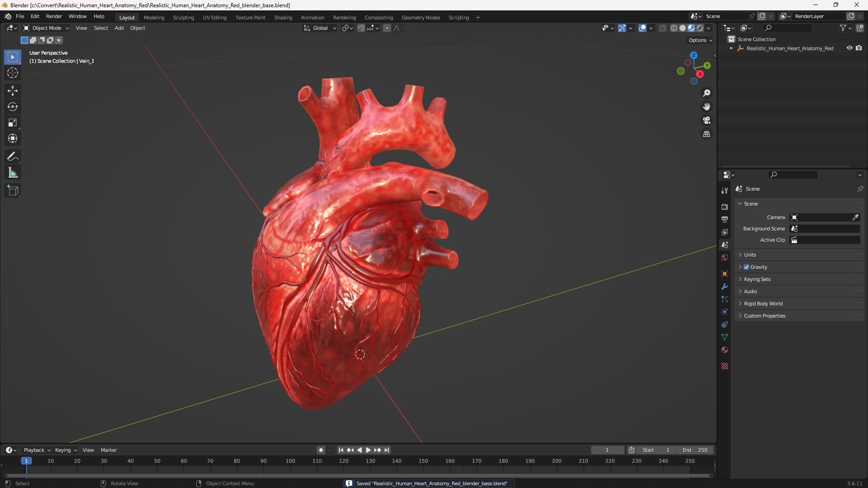The image size is (868, 488).
Task: Click the Zoom view icon in the viewport
Action: 707,93
